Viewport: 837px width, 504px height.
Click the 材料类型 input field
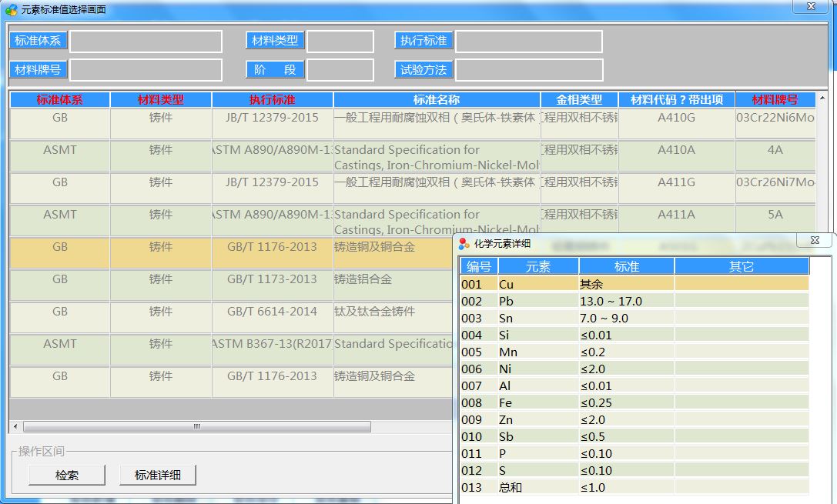click(x=340, y=42)
